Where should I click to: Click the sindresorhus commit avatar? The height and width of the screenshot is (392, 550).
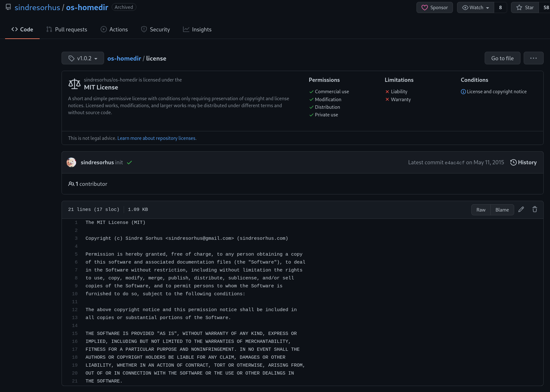(71, 162)
